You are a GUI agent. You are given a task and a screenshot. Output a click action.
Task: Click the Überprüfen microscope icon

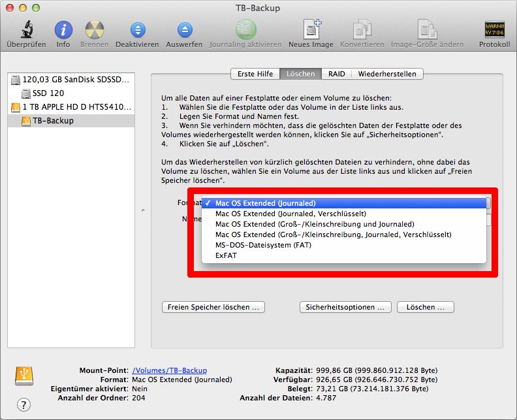pyautogui.click(x=26, y=30)
